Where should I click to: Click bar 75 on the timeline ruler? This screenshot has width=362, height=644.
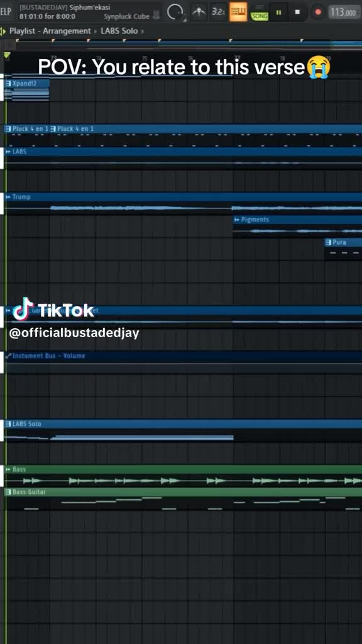click(145, 58)
